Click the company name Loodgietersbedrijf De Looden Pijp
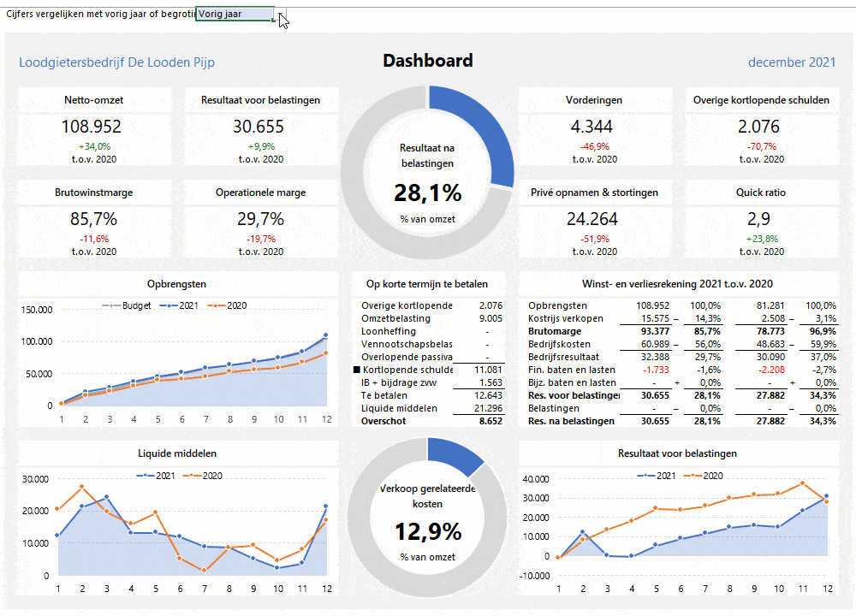 [x=116, y=62]
